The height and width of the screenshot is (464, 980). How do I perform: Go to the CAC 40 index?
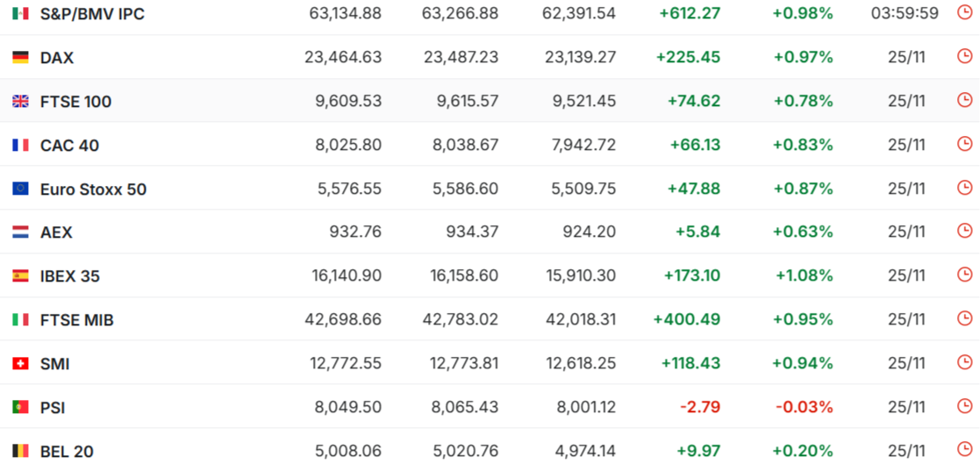(69, 146)
